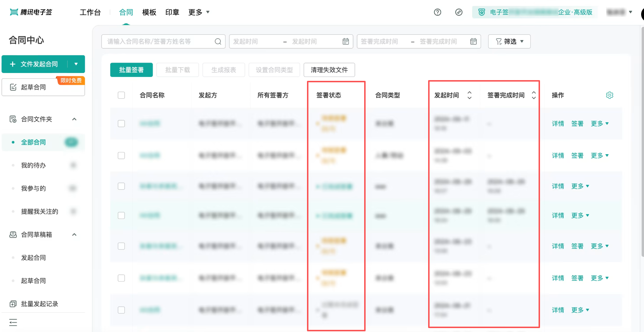
Task: Toggle the select-all header checkbox
Action: pos(122,95)
